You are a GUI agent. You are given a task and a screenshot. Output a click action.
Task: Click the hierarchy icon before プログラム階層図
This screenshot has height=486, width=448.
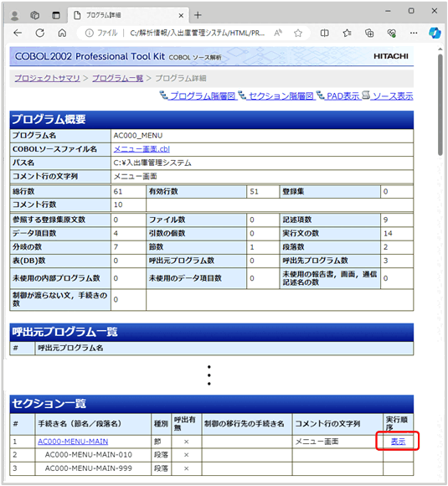(x=163, y=96)
